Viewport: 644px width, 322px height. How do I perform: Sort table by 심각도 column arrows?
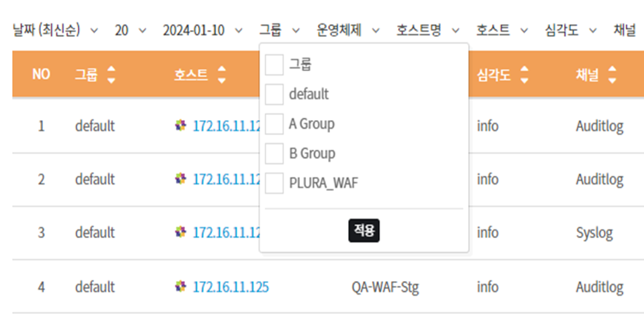pyautogui.click(x=525, y=74)
